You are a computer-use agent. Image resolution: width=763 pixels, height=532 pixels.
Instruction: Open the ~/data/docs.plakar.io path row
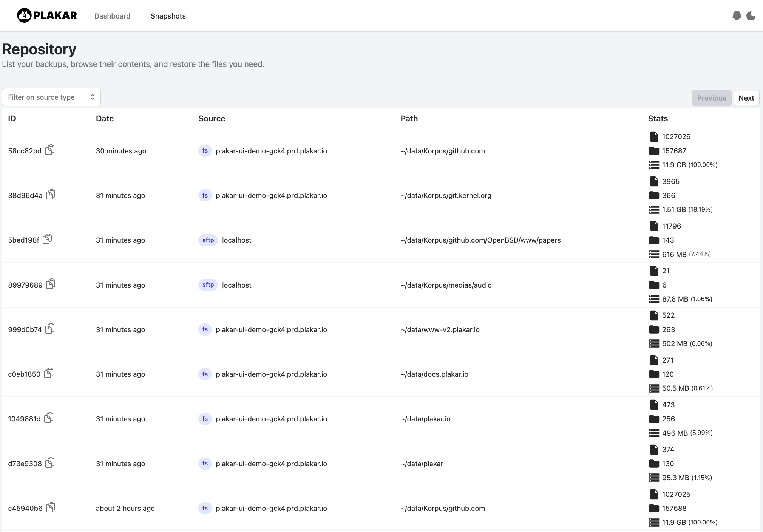(x=434, y=374)
